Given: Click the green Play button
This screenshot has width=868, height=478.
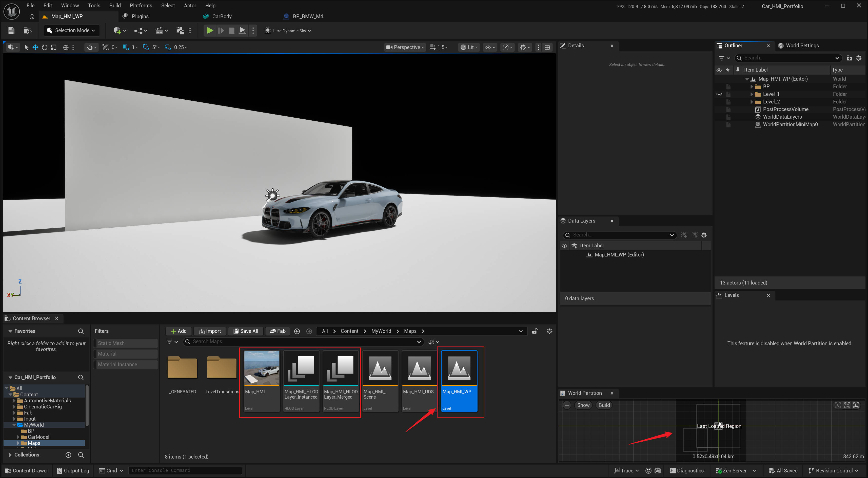Looking at the screenshot, I should pyautogui.click(x=210, y=31).
